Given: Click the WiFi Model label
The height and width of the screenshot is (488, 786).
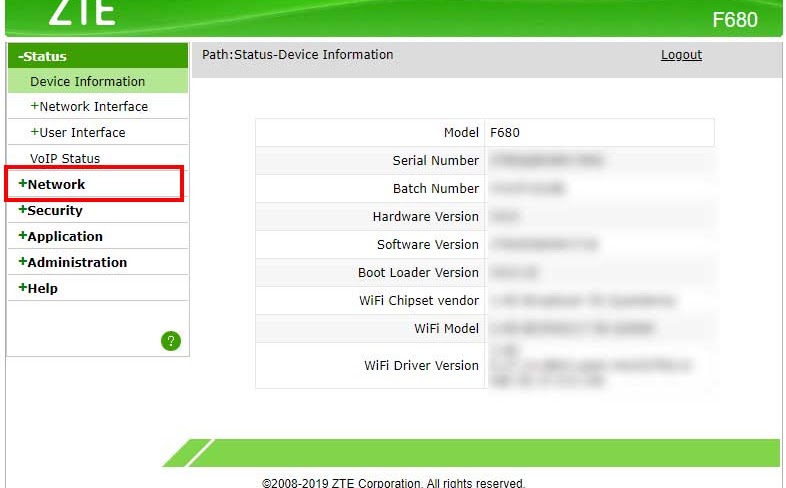Looking at the screenshot, I should point(447,329).
